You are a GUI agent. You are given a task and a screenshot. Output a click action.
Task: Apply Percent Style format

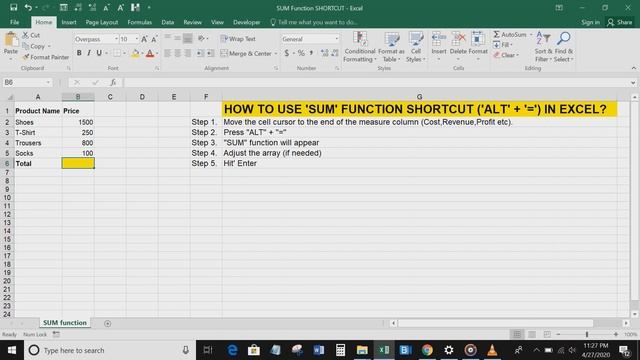point(301,53)
